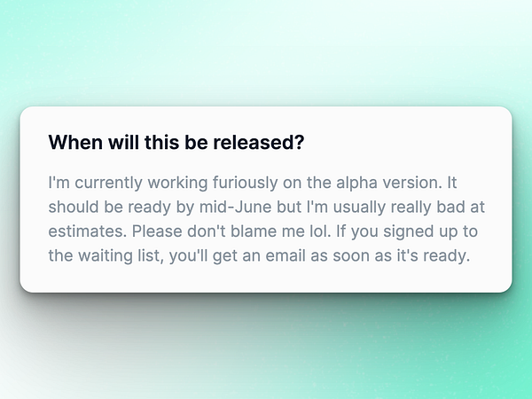Click the phrase "signed up"
This screenshot has height=399, width=532.
pyautogui.click(x=414, y=232)
